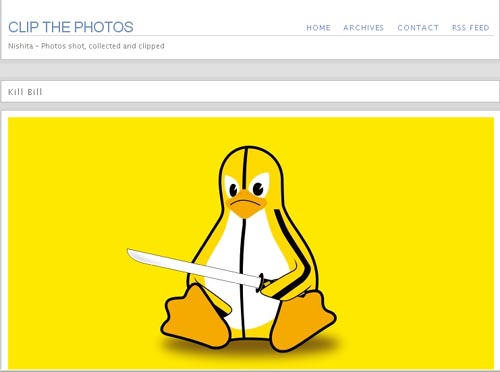Go to the HOME page

(318, 28)
